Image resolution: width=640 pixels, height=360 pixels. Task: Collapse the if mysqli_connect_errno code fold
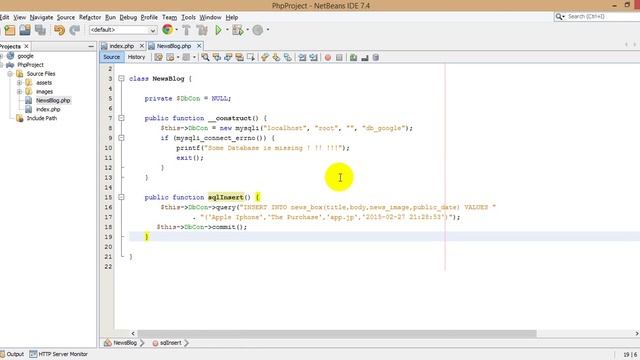coord(121,138)
